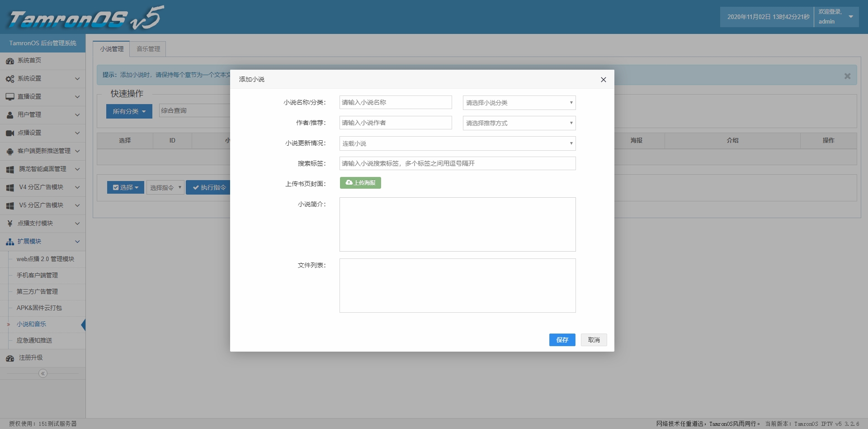This screenshot has height=429, width=868.
Task: Open the 连载小说 update status dropdown
Action: point(458,143)
